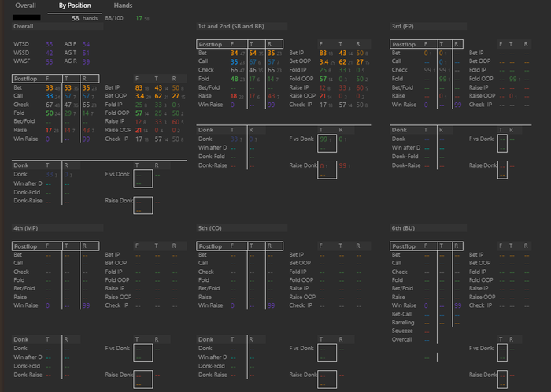This screenshot has width=551, height=392.
Task: Click the green 17 BB/100 value
Action: tap(139, 18)
